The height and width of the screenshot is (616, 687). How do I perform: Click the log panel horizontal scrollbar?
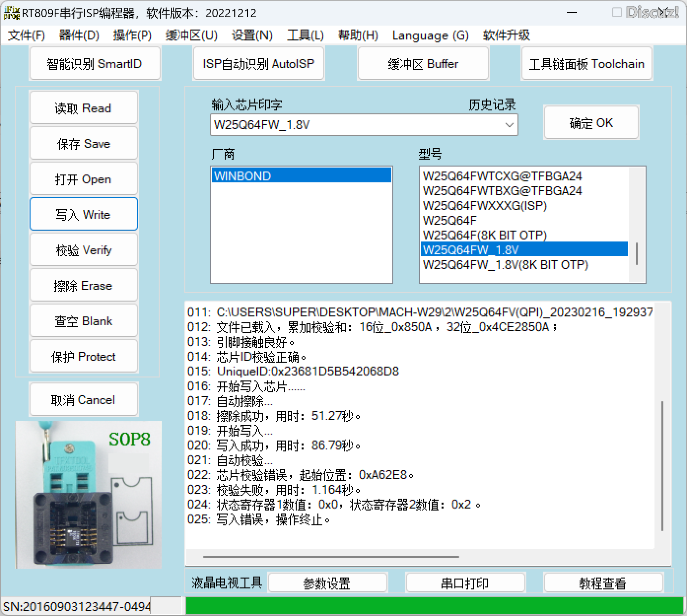click(331, 557)
